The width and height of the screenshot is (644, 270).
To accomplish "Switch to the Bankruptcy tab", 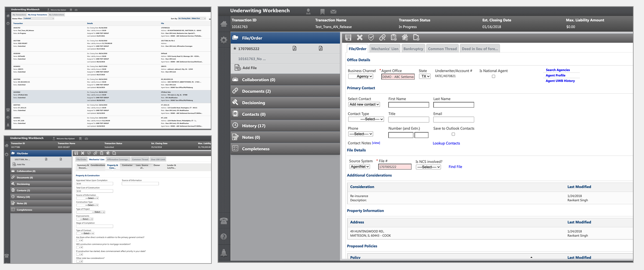I will [413, 49].
